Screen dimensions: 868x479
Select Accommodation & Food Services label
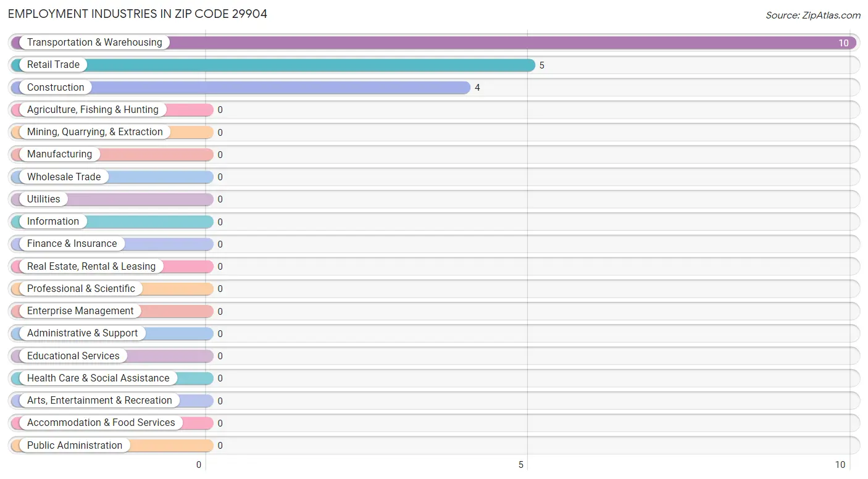click(x=101, y=423)
